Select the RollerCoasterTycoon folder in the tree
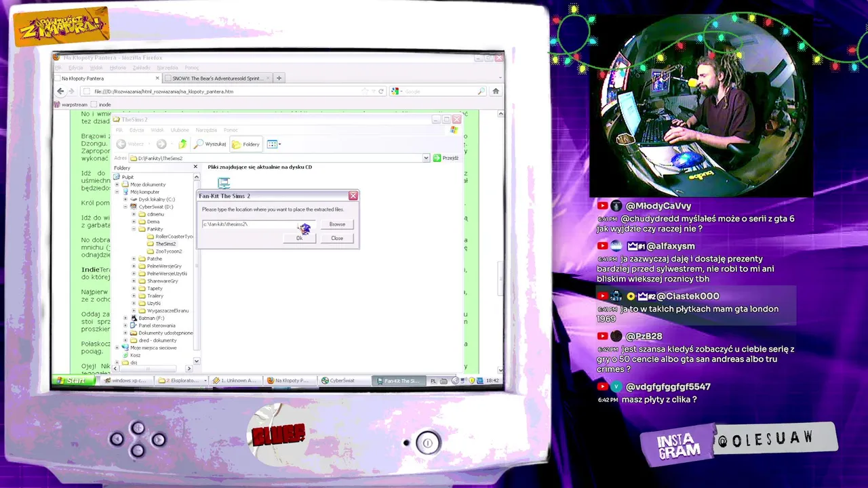868x488 pixels. [174, 237]
